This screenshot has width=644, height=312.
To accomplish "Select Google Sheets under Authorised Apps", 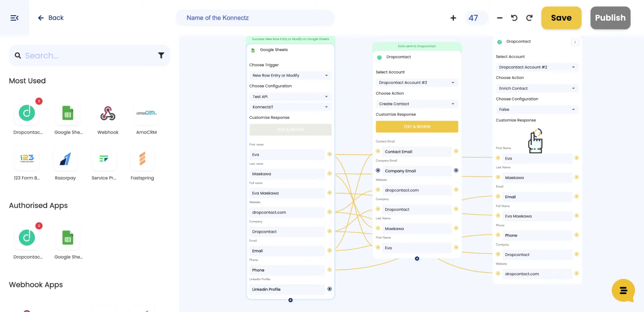I will [68, 238].
